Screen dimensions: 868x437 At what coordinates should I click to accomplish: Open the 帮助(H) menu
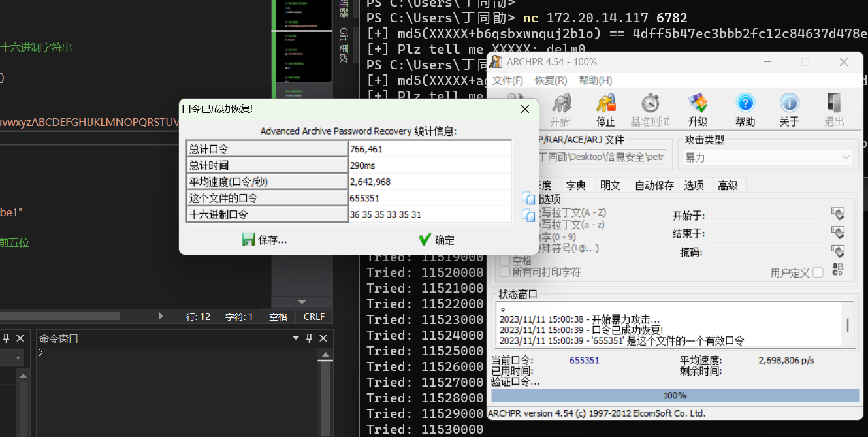[595, 80]
